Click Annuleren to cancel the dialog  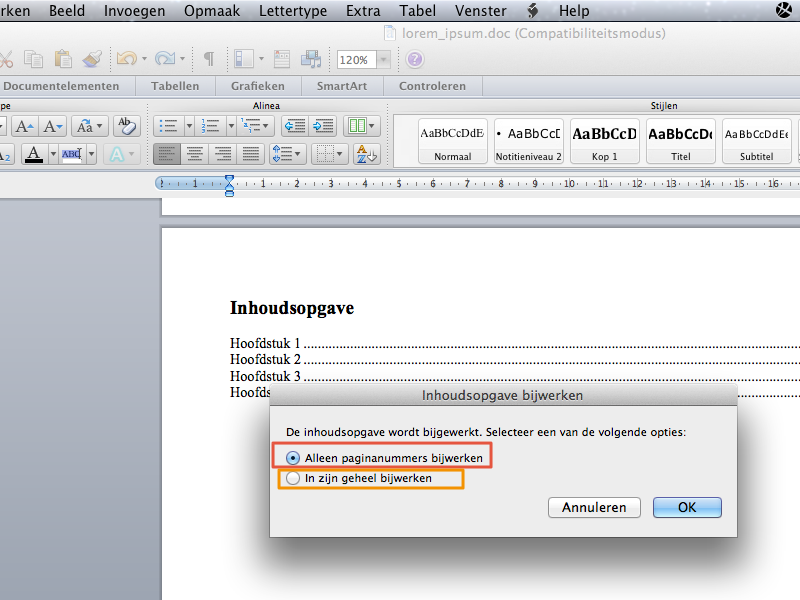594,508
